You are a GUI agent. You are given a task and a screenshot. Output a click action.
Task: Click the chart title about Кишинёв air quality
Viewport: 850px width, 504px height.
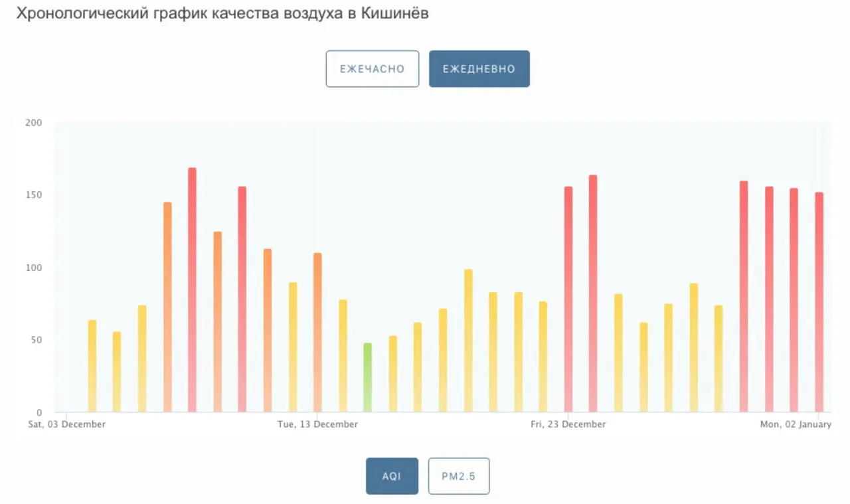tap(222, 13)
